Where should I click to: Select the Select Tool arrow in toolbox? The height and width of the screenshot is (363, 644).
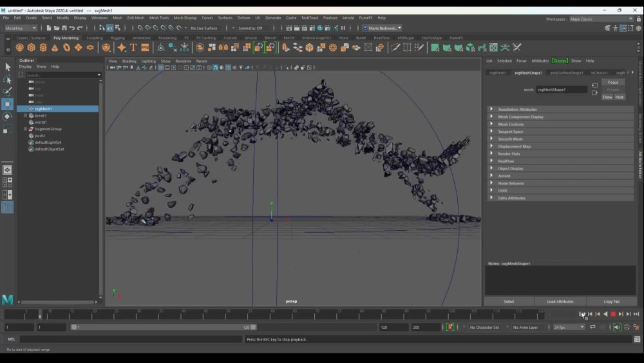pyautogui.click(x=7, y=67)
